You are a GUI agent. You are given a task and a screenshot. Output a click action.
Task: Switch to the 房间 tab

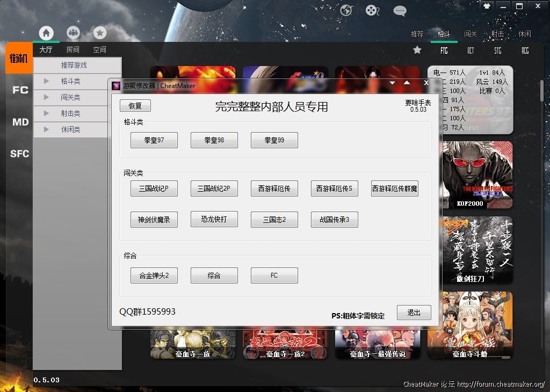pyautogui.click(x=73, y=49)
